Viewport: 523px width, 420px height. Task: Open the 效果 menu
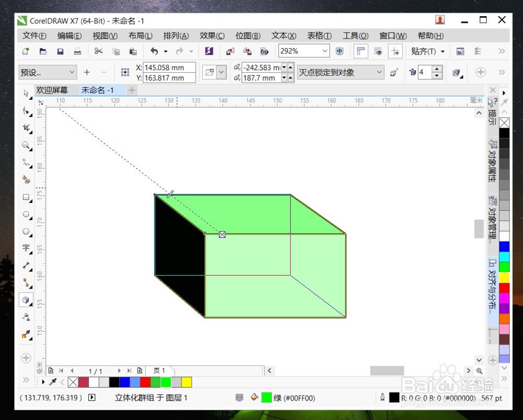(212, 36)
